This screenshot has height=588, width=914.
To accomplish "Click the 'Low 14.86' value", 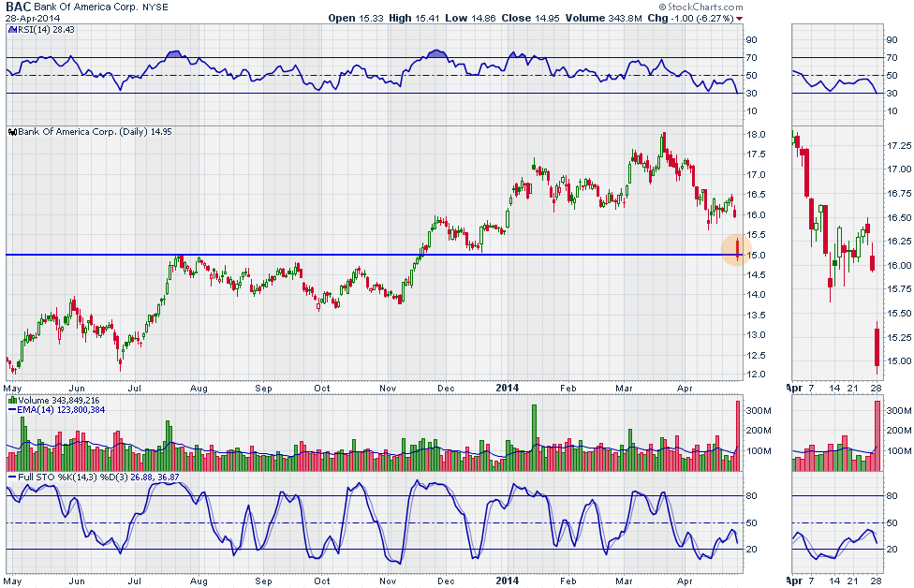I will pyautogui.click(x=470, y=18).
